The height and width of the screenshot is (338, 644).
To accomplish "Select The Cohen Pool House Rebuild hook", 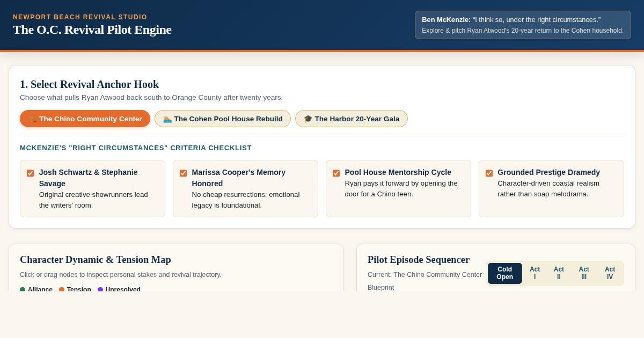I will [x=223, y=119].
